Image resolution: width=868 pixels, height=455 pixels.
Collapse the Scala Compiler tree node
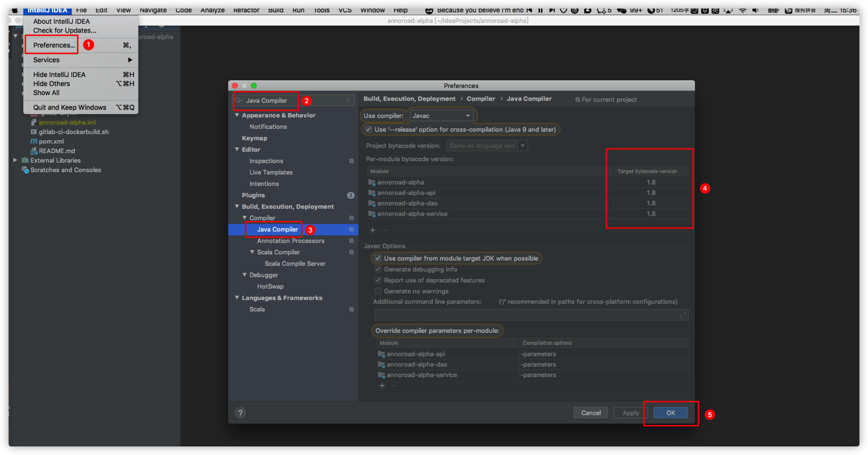(252, 252)
